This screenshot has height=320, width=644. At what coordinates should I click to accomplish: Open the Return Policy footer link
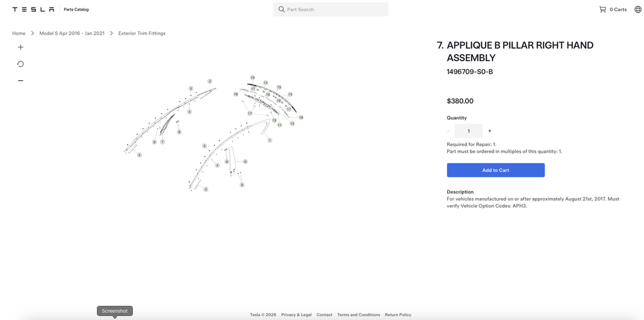[398, 315]
